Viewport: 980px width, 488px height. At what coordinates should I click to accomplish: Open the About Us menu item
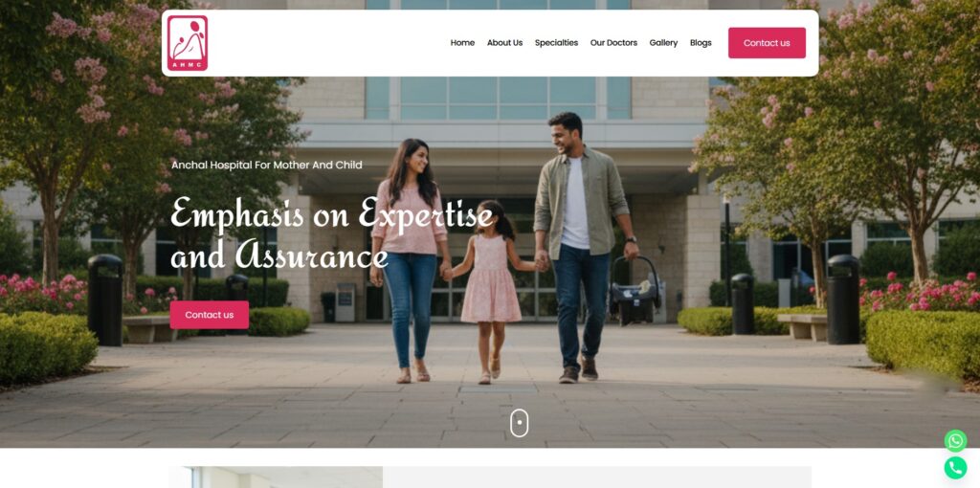click(x=504, y=43)
